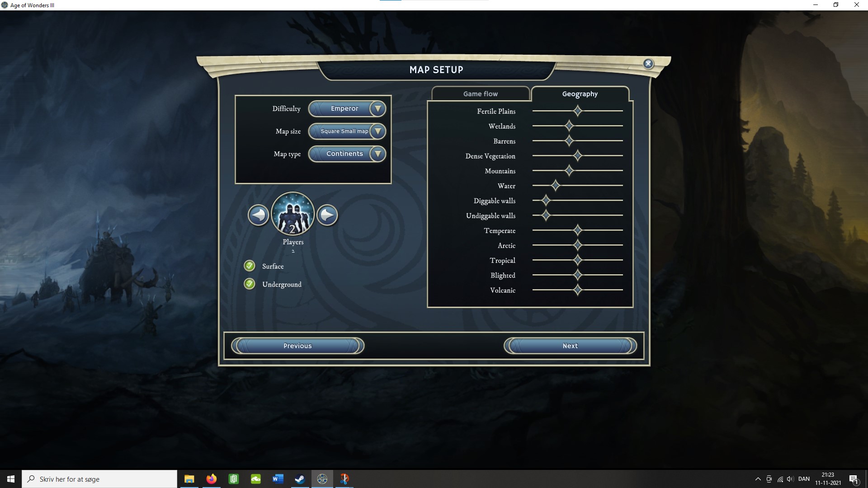Image resolution: width=868 pixels, height=488 pixels.
Task: Decrease player count with left arrow
Action: coord(258,215)
